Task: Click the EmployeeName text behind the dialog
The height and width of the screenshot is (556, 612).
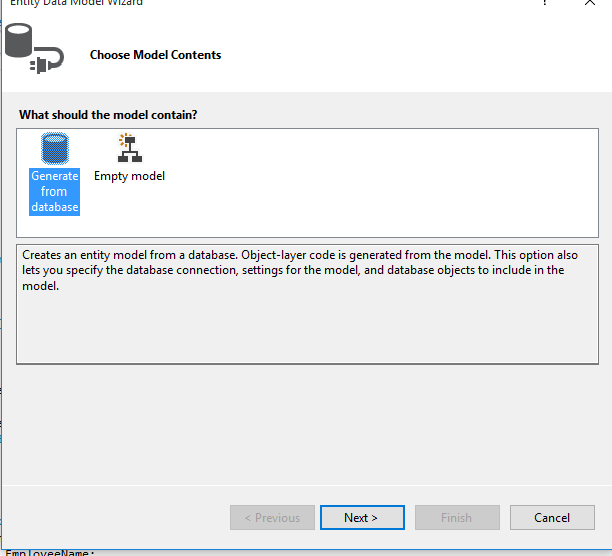Action: 50,551
